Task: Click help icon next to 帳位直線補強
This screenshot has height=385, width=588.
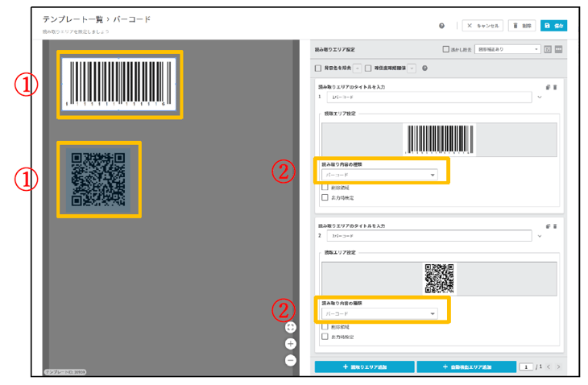Action: coord(424,68)
